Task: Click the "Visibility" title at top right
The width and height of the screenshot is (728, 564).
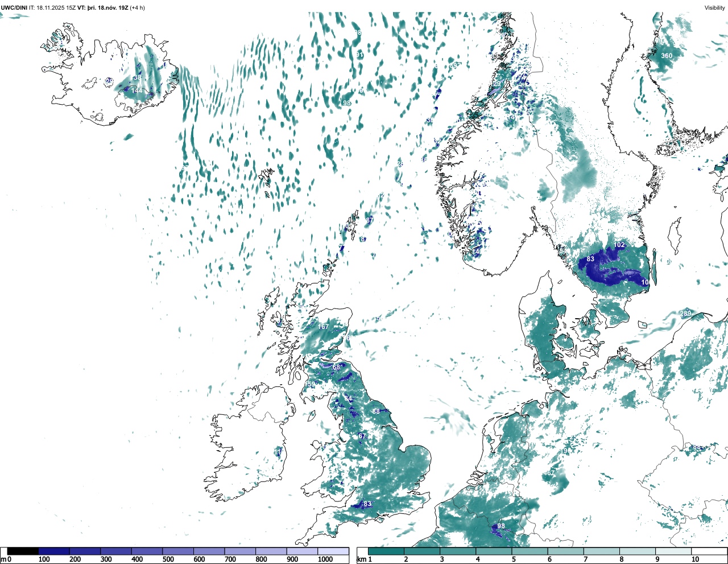Action: coord(714,8)
